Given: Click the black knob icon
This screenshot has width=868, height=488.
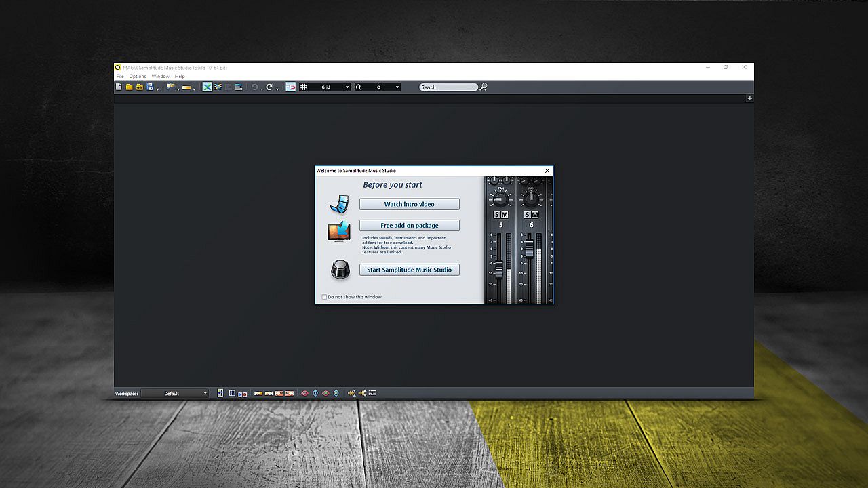Looking at the screenshot, I should pyautogui.click(x=340, y=269).
